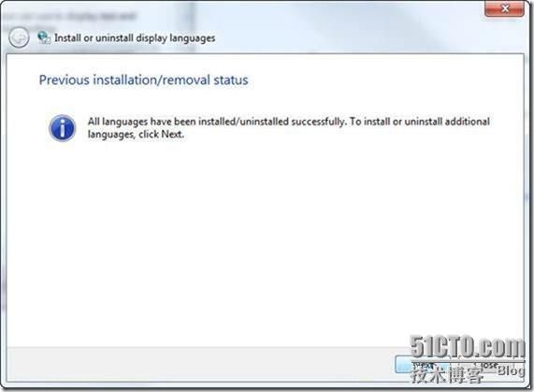
Task: Click the 'Previous installation/removal status' heading
Action: (x=144, y=80)
